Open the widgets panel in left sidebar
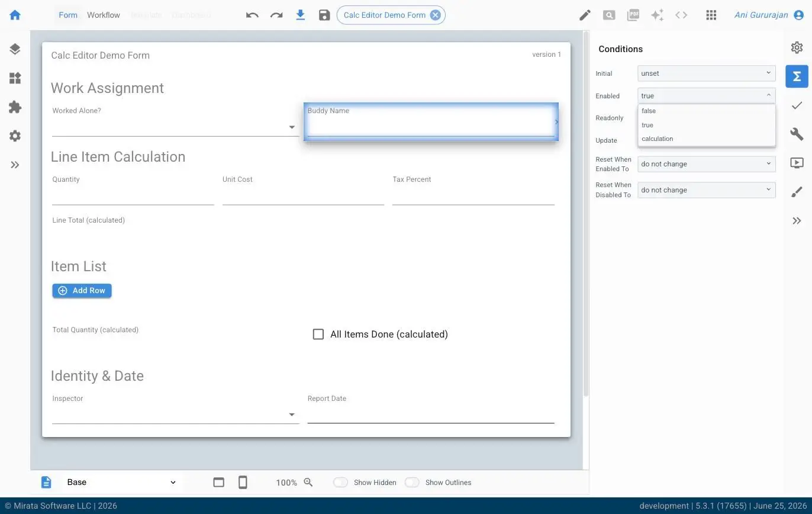 click(x=15, y=78)
